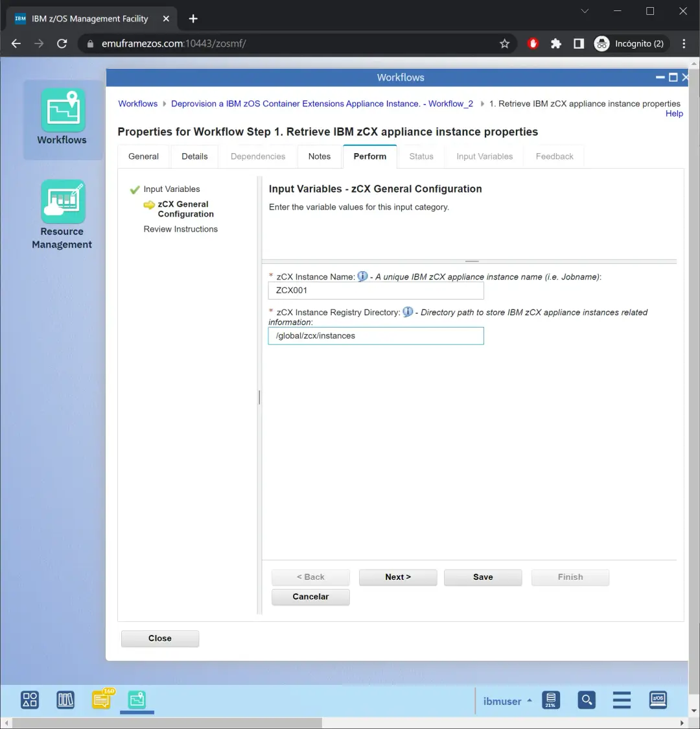Open the browser extensions puzzle icon

[x=555, y=43]
